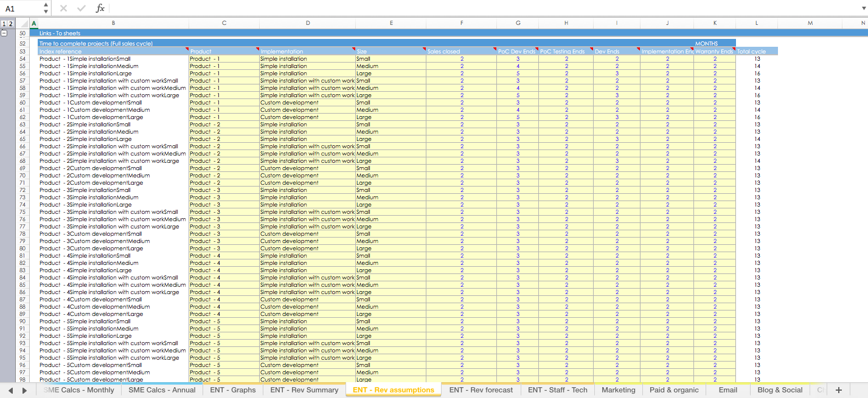Click Dev Ends value 3 in row 59
This screenshot has height=398, width=868.
click(x=616, y=95)
